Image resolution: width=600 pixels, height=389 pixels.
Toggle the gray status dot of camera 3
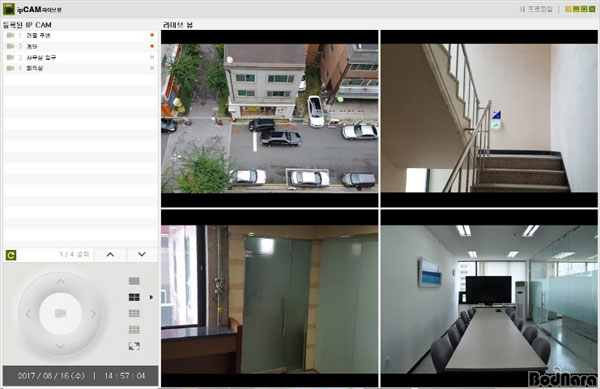[x=152, y=57]
